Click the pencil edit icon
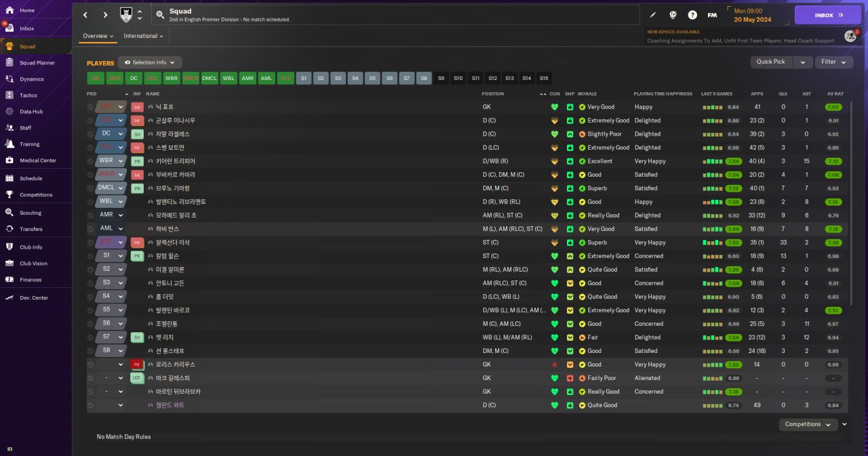Viewport: 868px width, 456px height. tap(653, 14)
